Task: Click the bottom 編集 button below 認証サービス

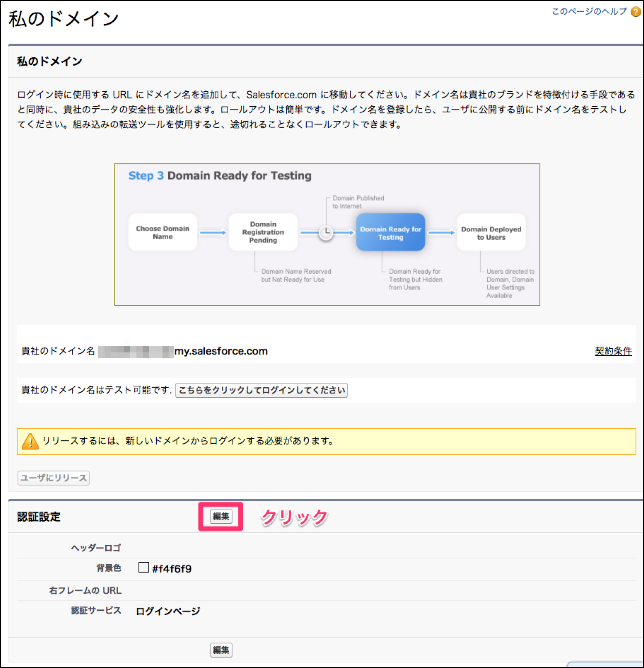Action: (221, 650)
